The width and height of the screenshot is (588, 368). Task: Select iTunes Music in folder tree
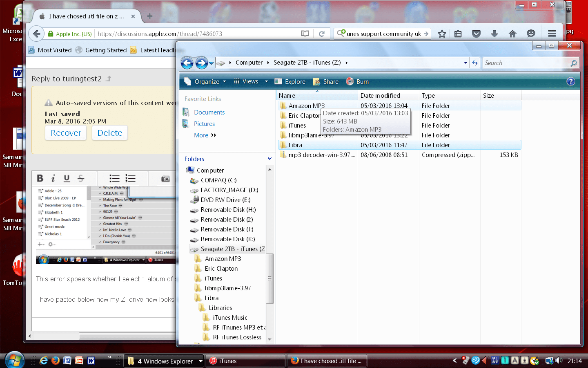point(230,318)
